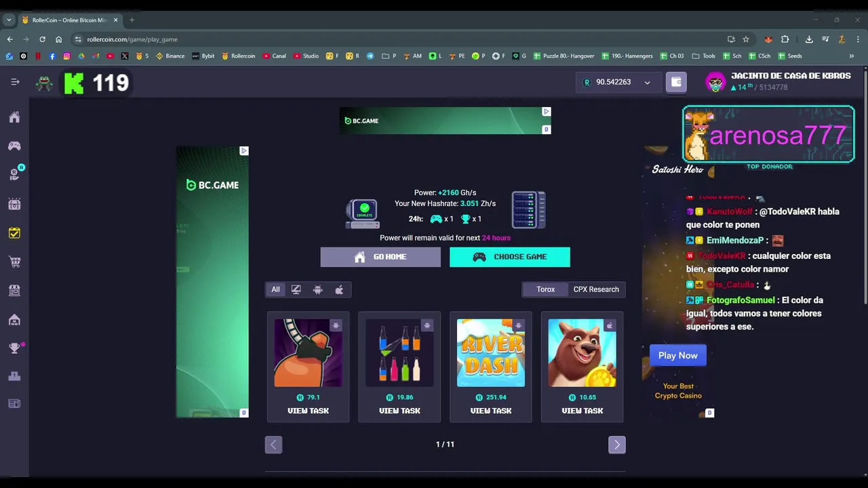
Task: Filter tasks by desktop platform icon
Action: coord(296,289)
